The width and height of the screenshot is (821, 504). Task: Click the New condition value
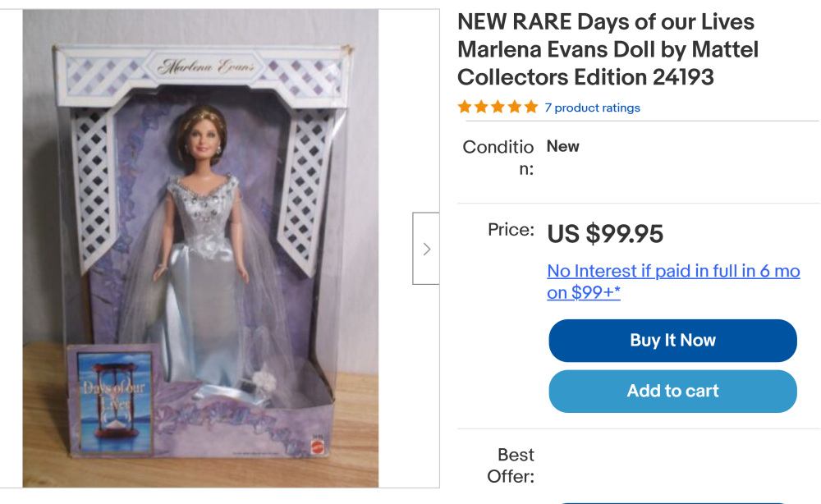(x=563, y=146)
